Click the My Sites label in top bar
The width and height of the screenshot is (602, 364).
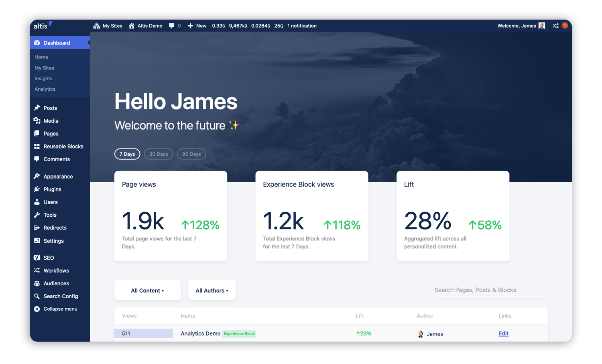pos(112,26)
